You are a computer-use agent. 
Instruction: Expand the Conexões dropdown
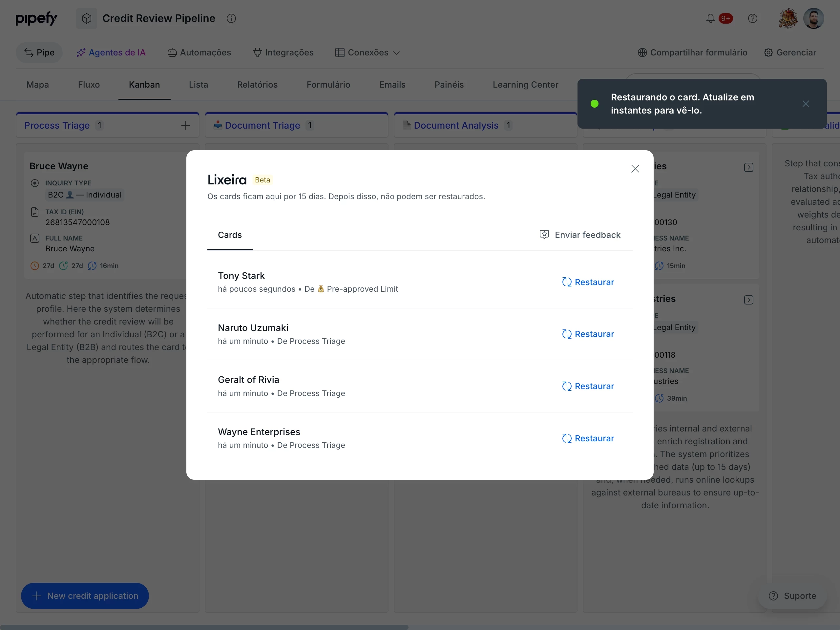(x=367, y=52)
